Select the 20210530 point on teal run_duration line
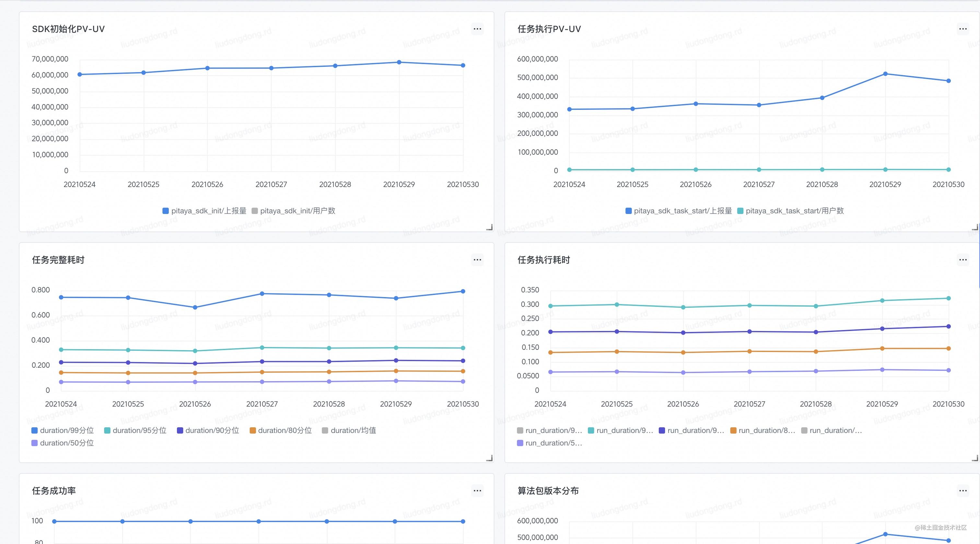 coord(949,299)
